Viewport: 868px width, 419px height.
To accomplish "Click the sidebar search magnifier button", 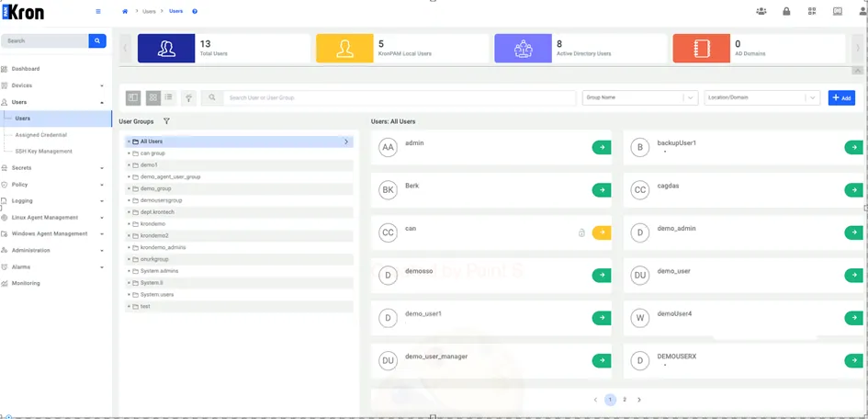I will click(x=97, y=41).
